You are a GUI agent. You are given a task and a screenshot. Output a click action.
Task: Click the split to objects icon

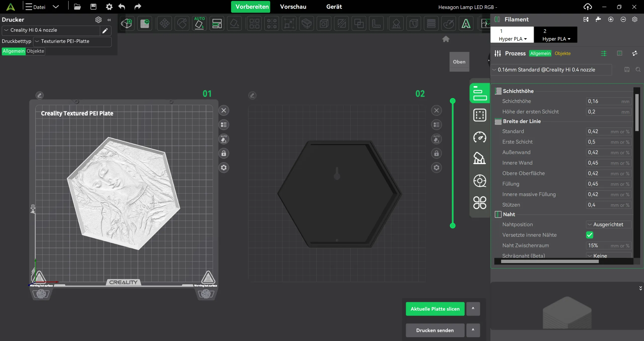click(x=254, y=24)
